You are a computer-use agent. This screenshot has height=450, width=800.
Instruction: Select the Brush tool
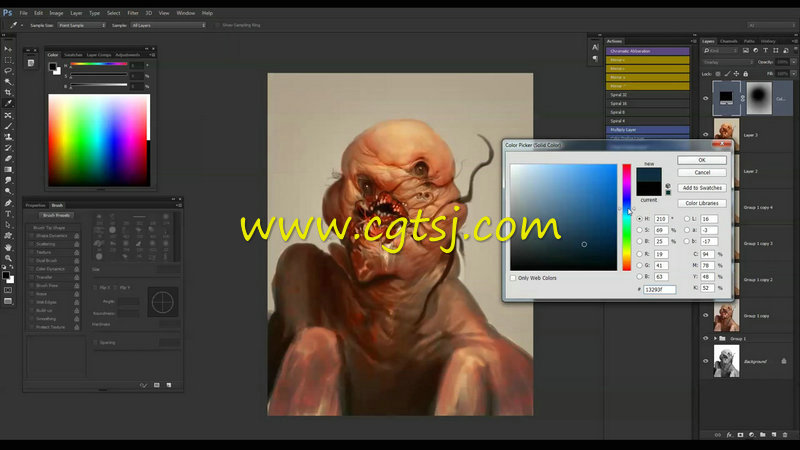8,126
